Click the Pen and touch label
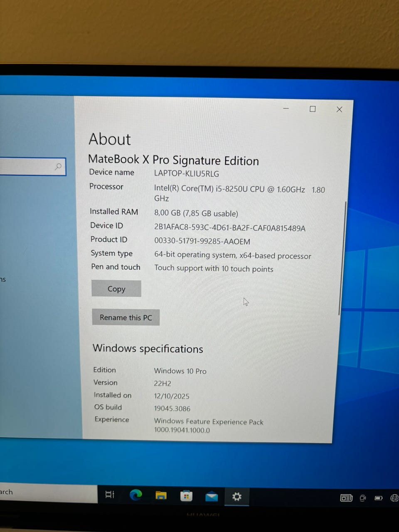The width and height of the screenshot is (399, 532). [x=116, y=267]
